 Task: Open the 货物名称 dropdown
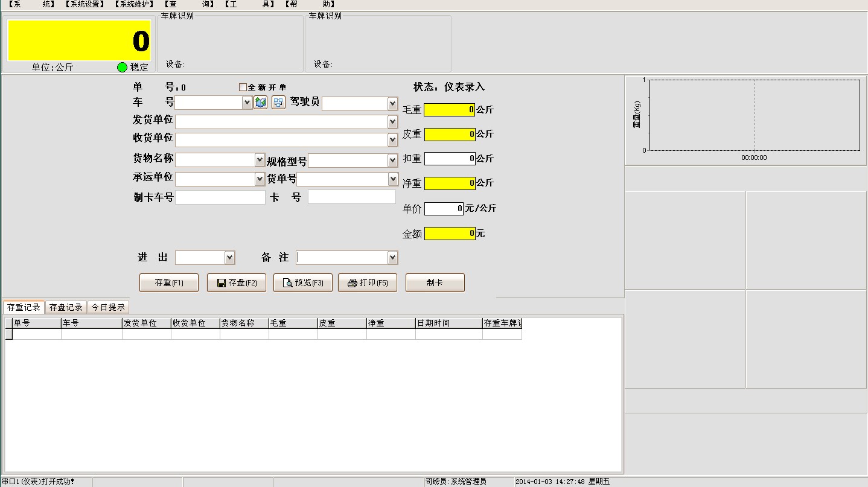click(260, 160)
